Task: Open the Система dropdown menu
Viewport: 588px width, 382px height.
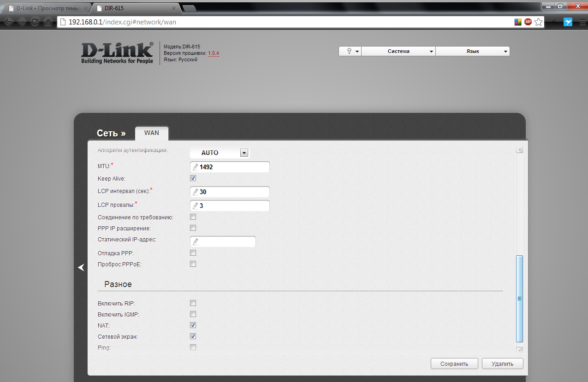Action: point(398,51)
